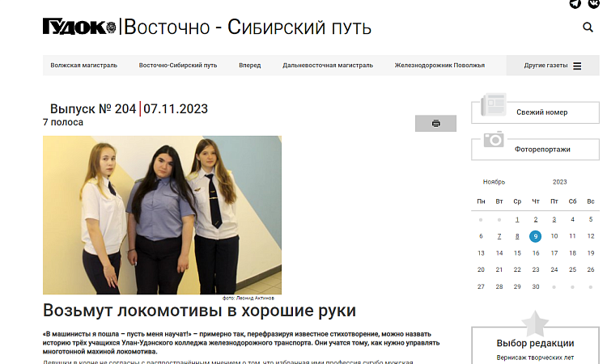The width and height of the screenshot is (607, 364).
Task: Click the newspaper icon by Свежий номер
Action: pyautogui.click(x=494, y=104)
